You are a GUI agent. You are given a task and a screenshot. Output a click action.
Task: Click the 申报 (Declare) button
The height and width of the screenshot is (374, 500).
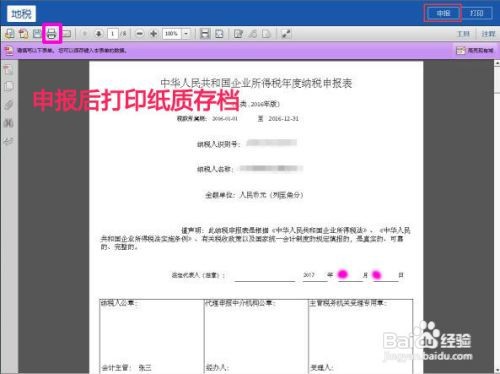click(443, 13)
